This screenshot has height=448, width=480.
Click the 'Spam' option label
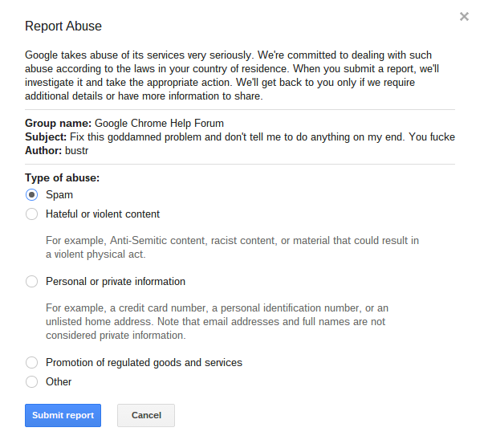tap(59, 195)
